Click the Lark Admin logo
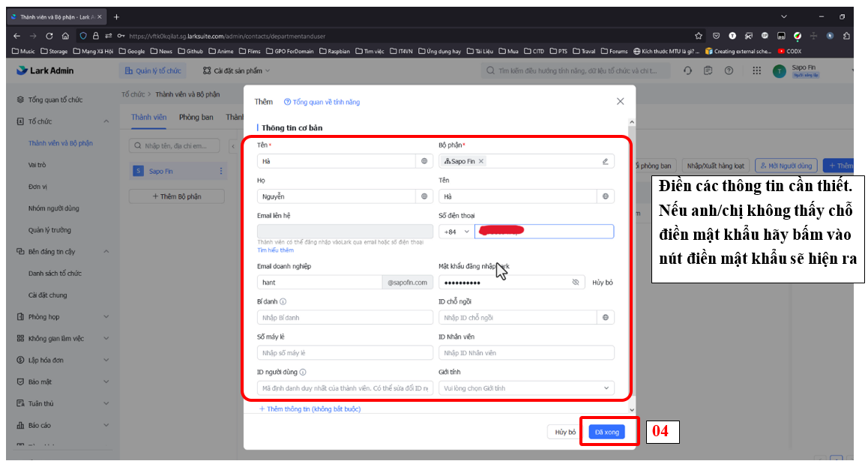 [x=45, y=71]
